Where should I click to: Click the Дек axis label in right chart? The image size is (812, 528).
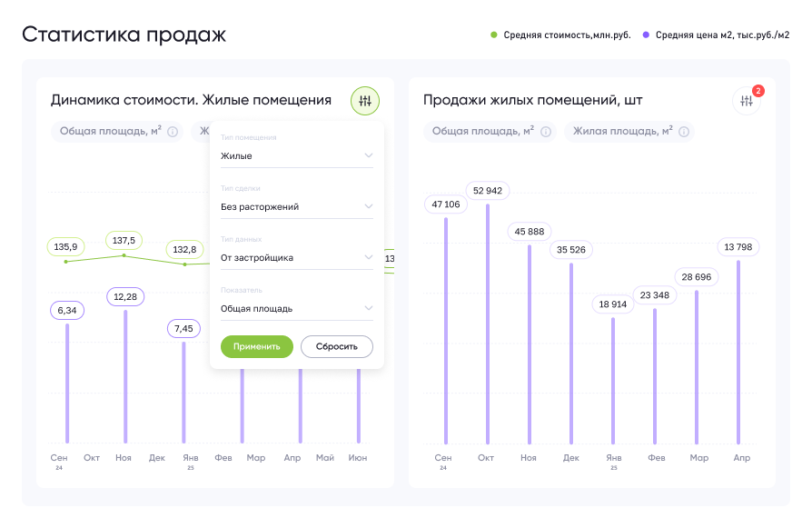(571, 458)
